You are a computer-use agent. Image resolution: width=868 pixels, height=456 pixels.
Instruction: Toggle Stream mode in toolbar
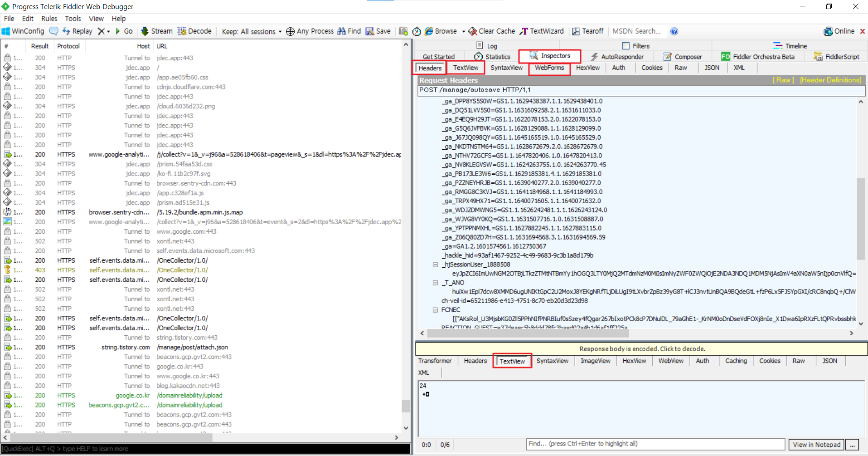click(x=157, y=31)
